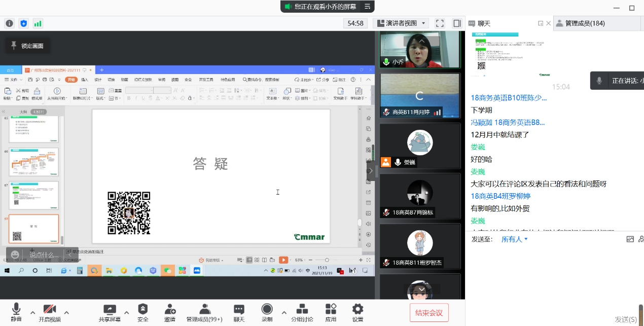644x326 pixels.
Task: Check the green network signal icon
Action: (38, 23)
